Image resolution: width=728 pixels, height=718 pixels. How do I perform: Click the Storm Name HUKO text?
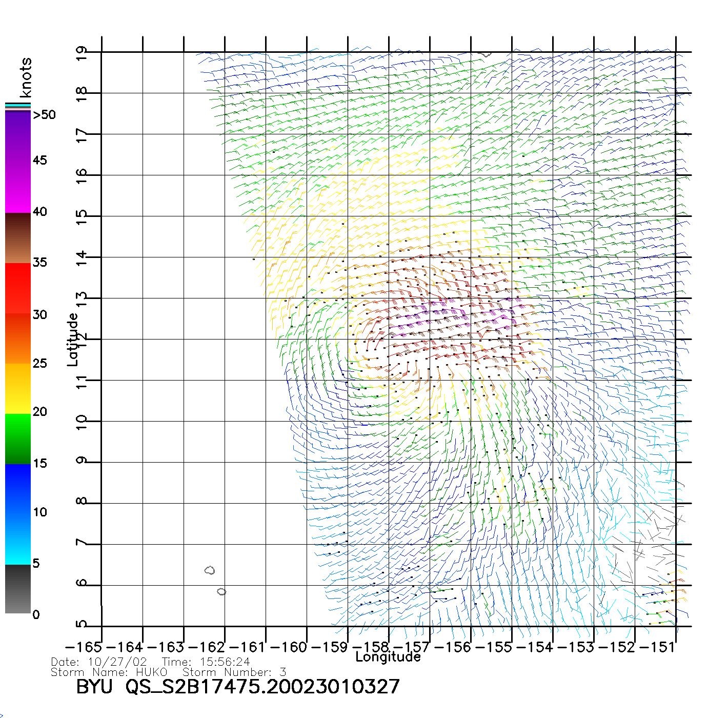[109, 672]
